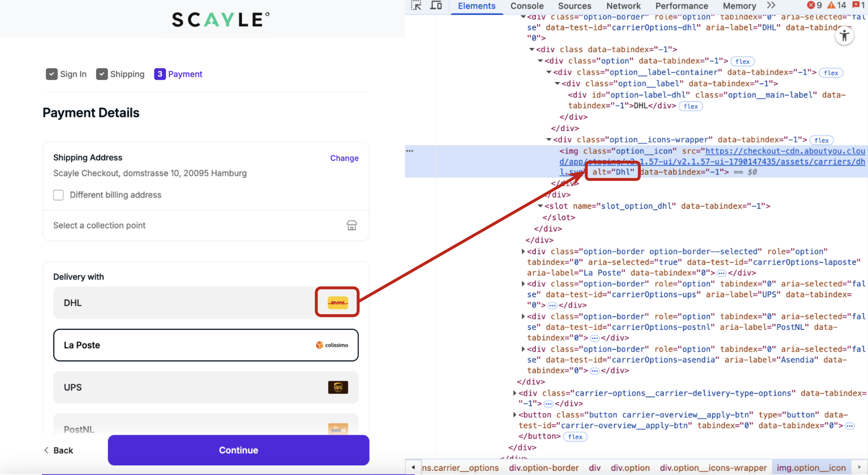Toggle the device toolbar icon
868x475 pixels.
pyautogui.click(x=436, y=5)
